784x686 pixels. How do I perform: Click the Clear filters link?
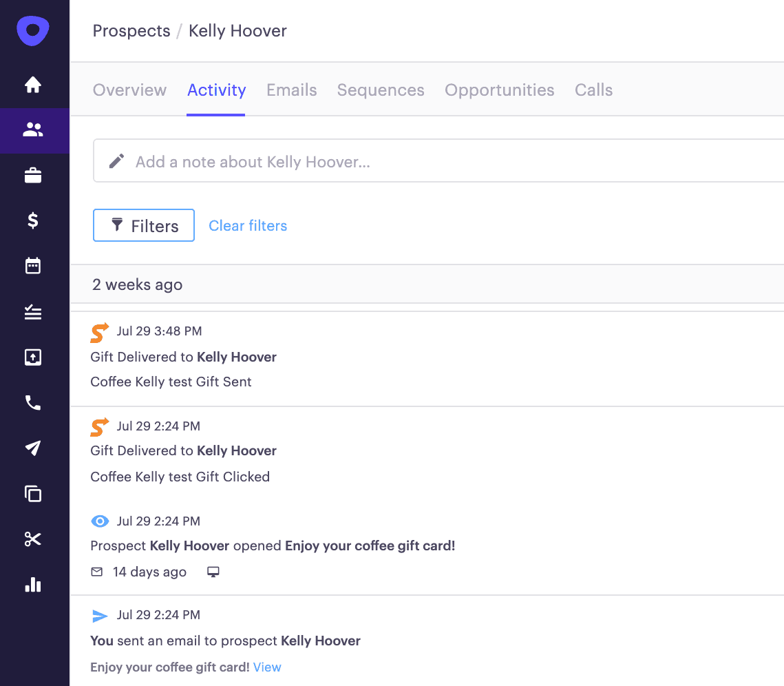tap(248, 226)
